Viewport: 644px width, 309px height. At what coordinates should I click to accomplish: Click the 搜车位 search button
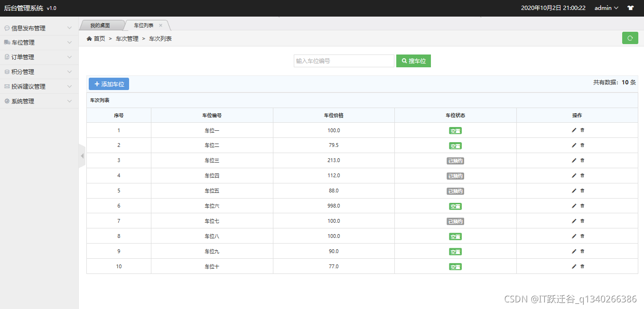(413, 61)
